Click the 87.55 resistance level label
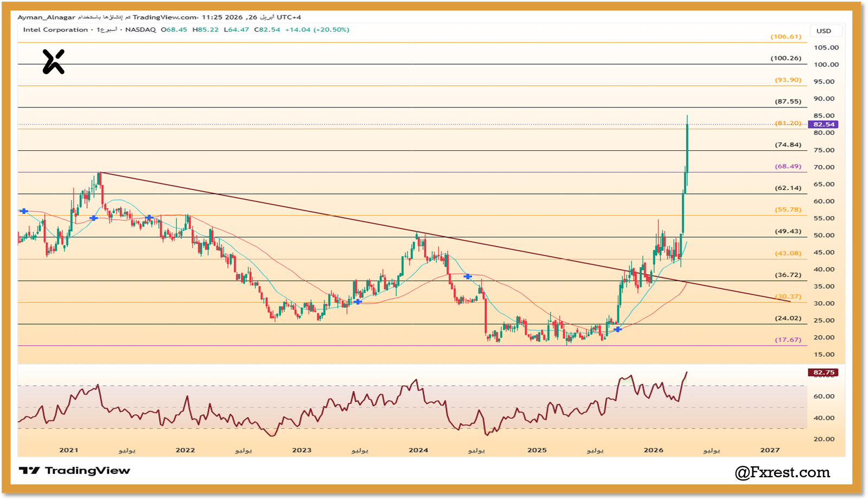The width and height of the screenshot is (868, 500). [x=788, y=102]
